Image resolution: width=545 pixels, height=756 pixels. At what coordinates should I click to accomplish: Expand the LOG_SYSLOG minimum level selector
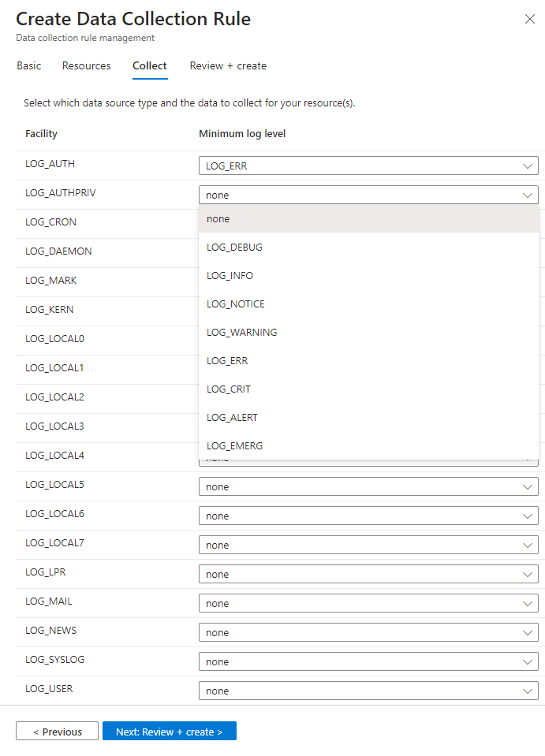(x=368, y=661)
